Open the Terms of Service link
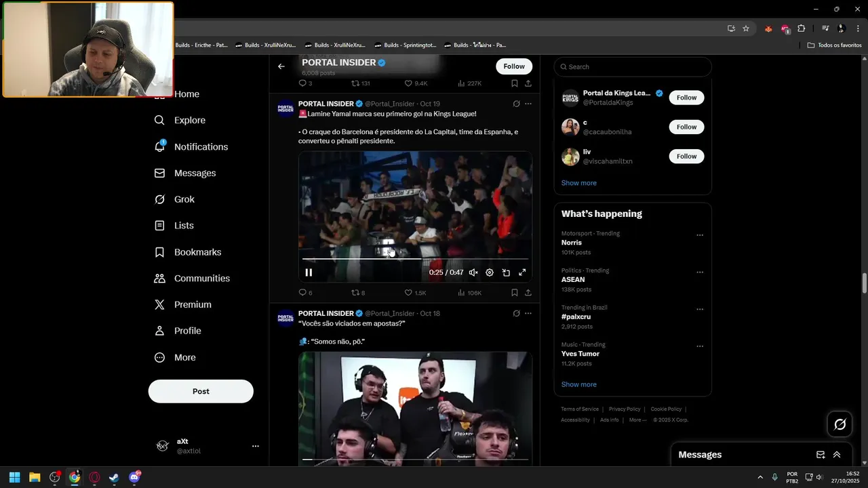 (x=580, y=409)
